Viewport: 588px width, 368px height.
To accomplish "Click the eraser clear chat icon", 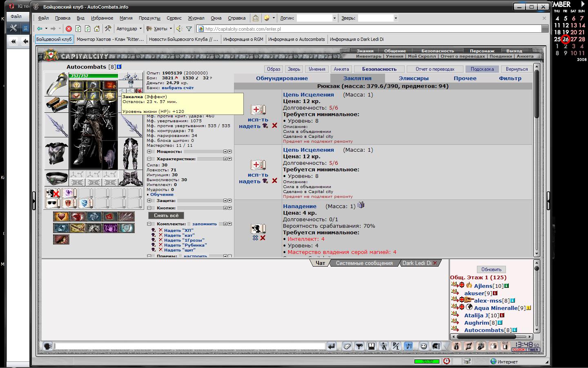I will tap(347, 346).
